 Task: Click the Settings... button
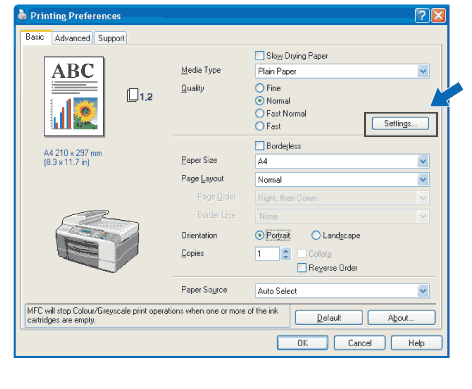[400, 124]
